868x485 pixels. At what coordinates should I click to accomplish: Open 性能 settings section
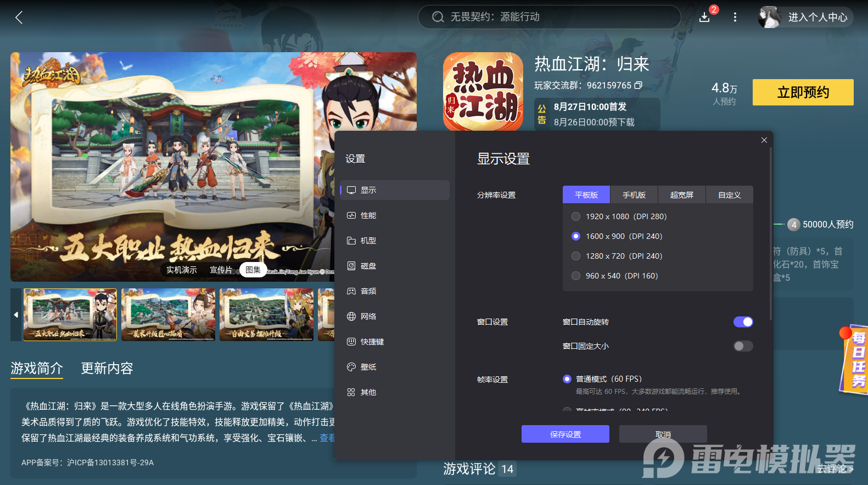(x=395, y=215)
